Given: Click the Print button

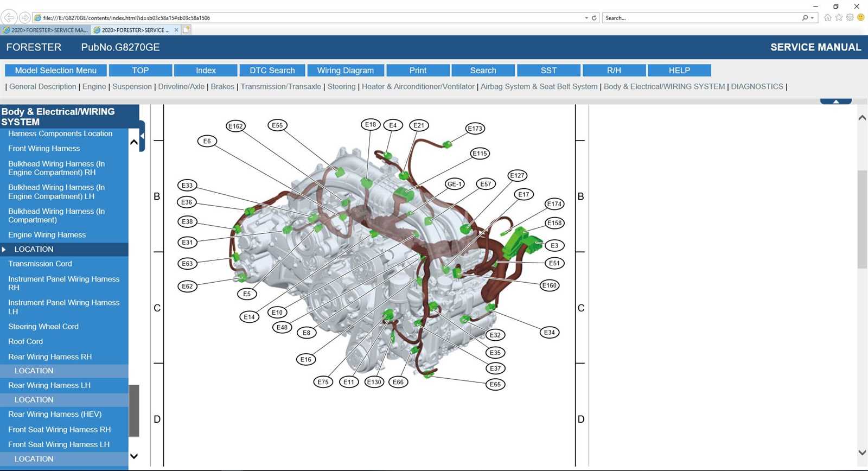Looking at the screenshot, I should (418, 71).
